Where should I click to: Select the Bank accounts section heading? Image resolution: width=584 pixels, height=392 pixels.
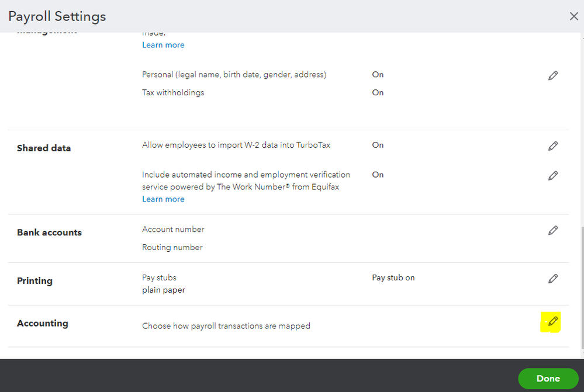[x=49, y=233]
